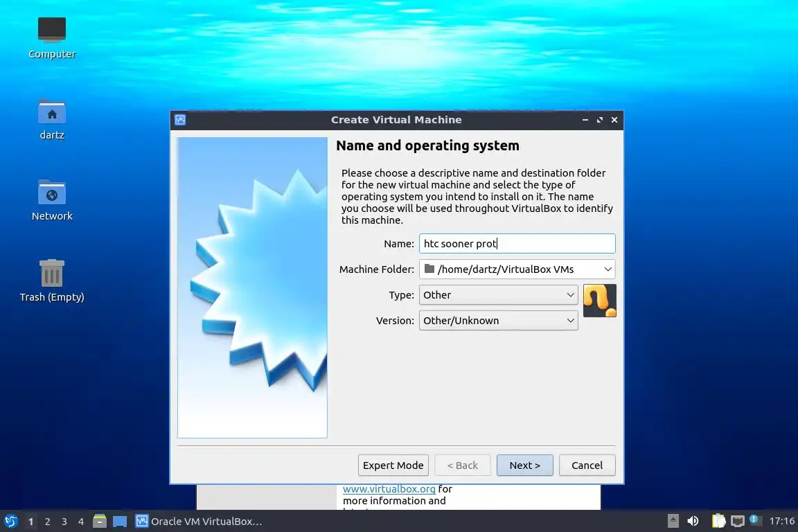The image size is (798, 532).
Task: Switch to workspace 4
Action: click(x=81, y=522)
